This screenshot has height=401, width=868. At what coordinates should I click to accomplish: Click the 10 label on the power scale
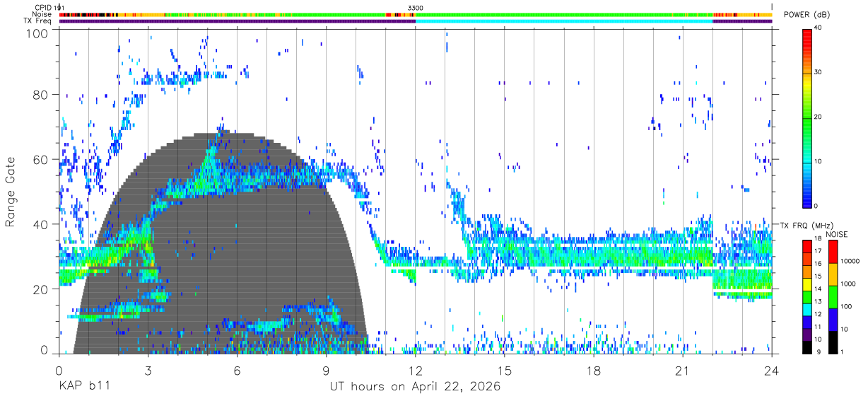click(x=819, y=162)
